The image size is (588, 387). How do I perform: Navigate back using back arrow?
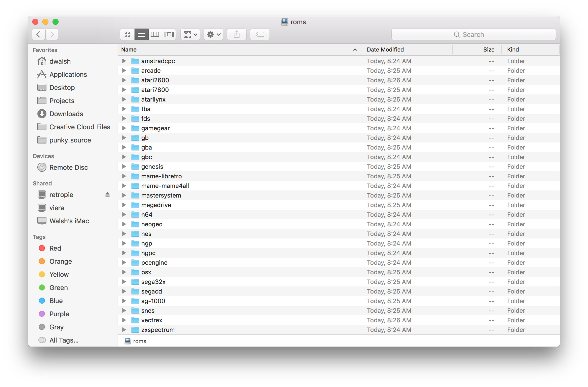tap(39, 34)
